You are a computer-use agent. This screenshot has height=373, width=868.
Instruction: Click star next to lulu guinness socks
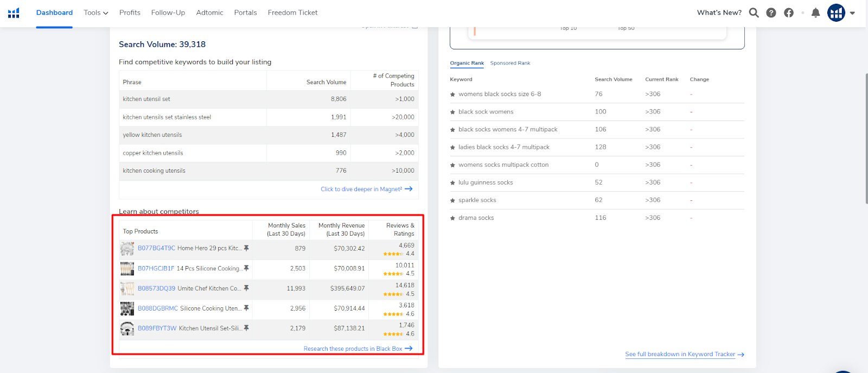452,183
